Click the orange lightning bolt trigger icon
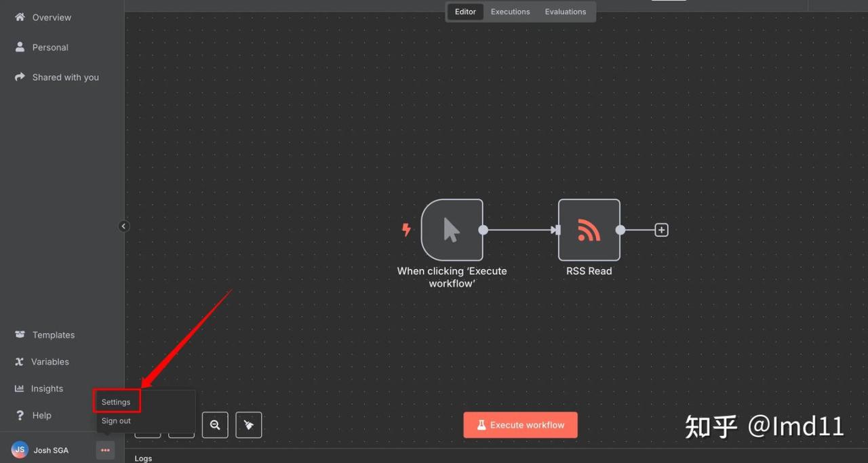This screenshot has height=463, width=868. 406,230
